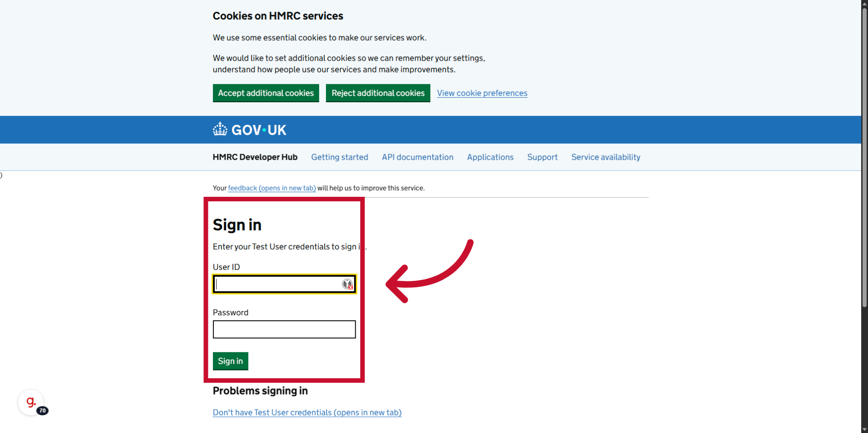Viewport: 868px width, 433px height.
Task: Reject additional cookies
Action: pos(378,93)
